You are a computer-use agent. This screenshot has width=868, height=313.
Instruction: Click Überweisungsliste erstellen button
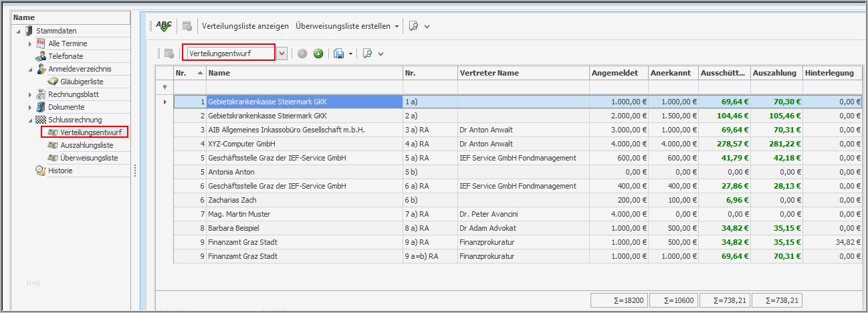click(x=343, y=26)
